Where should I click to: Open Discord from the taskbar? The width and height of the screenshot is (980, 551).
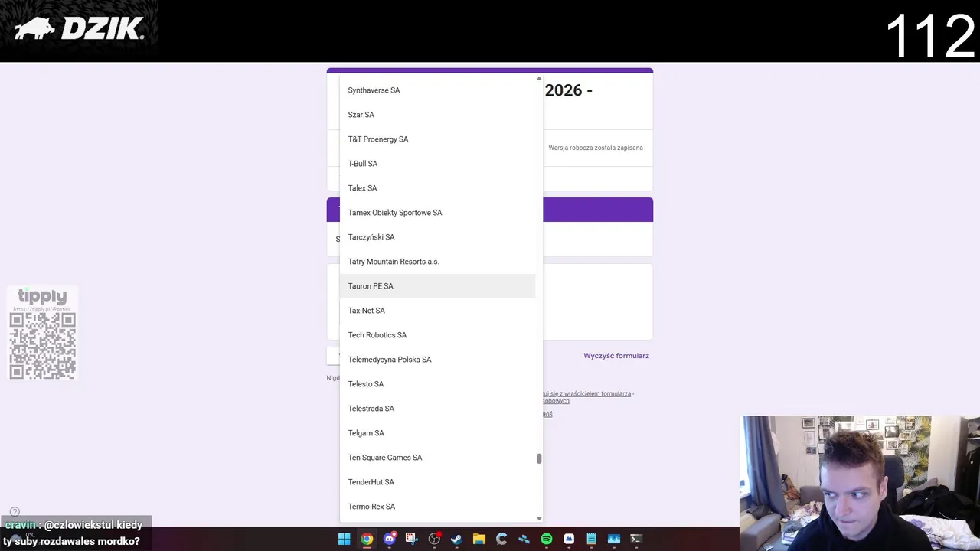389,539
